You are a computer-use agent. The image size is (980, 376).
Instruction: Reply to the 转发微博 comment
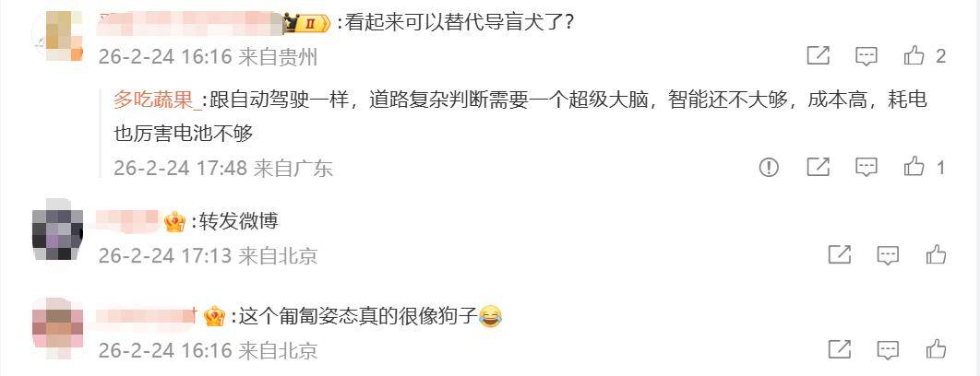(x=888, y=254)
